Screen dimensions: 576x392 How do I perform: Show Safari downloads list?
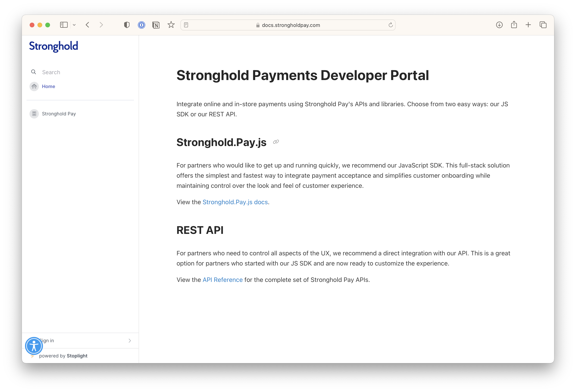click(499, 25)
